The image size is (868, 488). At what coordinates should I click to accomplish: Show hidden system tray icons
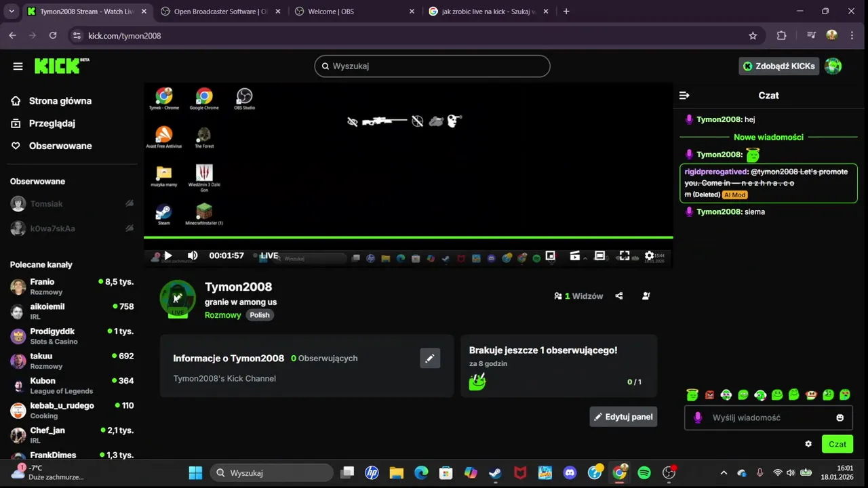coord(724,472)
